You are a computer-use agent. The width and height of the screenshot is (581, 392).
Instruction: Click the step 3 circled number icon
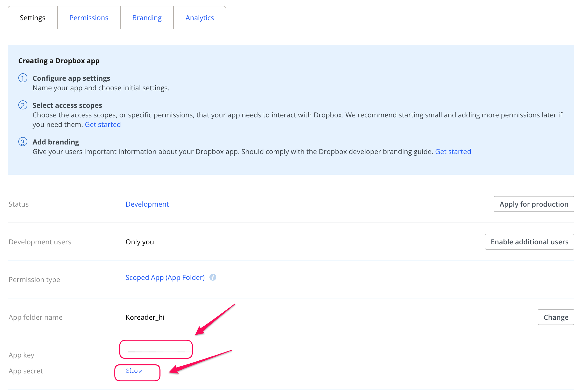click(x=23, y=142)
